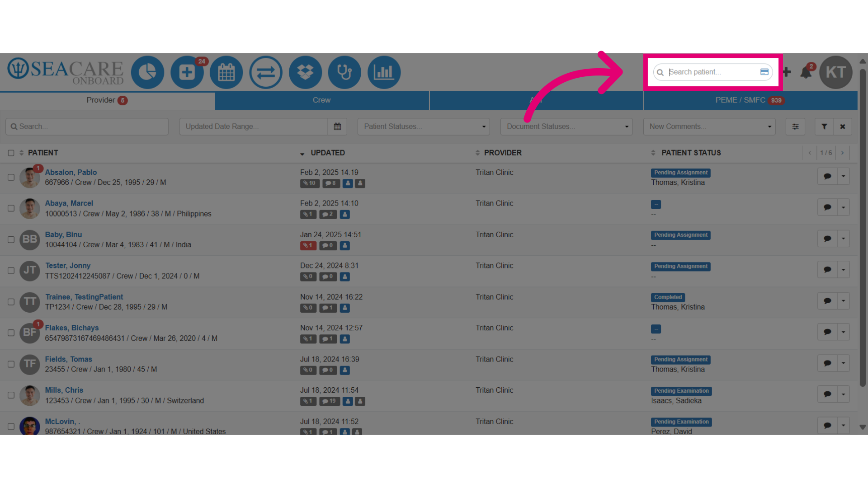Image resolution: width=868 pixels, height=488 pixels.
Task: Open the KT user avatar menu
Action: pos(836,72)
